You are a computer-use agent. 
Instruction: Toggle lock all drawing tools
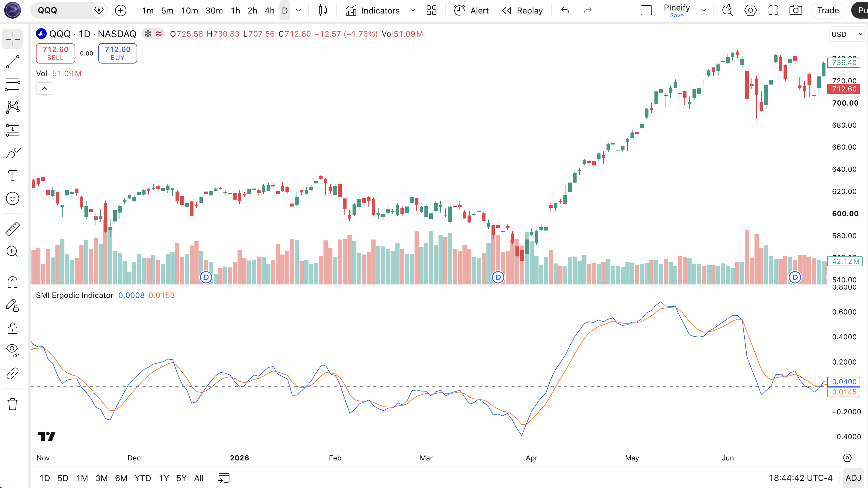click(x=13, y=328)
